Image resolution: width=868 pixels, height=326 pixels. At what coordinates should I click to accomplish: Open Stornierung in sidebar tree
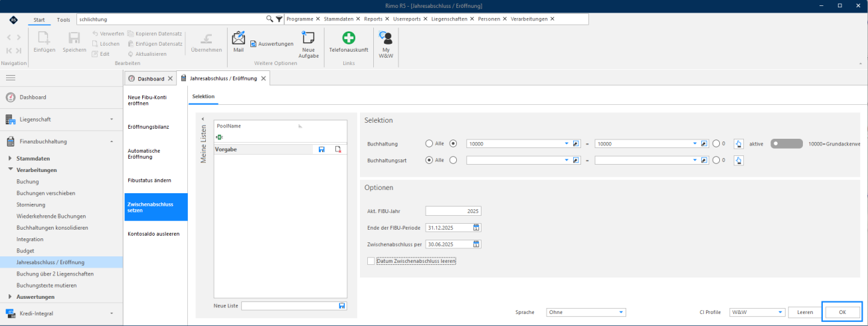(31, 204)
